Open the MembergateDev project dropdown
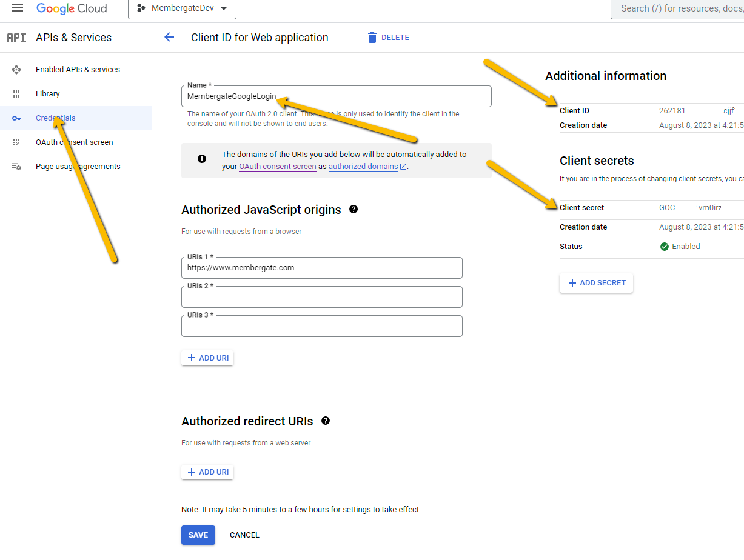The height and width of the screenshot is (560, 744). coord(182,8)
